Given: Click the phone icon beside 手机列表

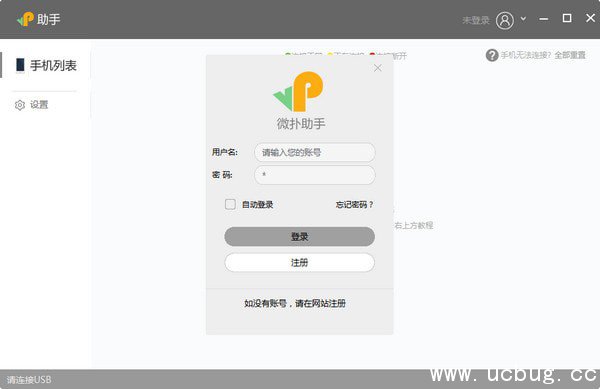Looking at the screenshot, I should coord(20,65).
